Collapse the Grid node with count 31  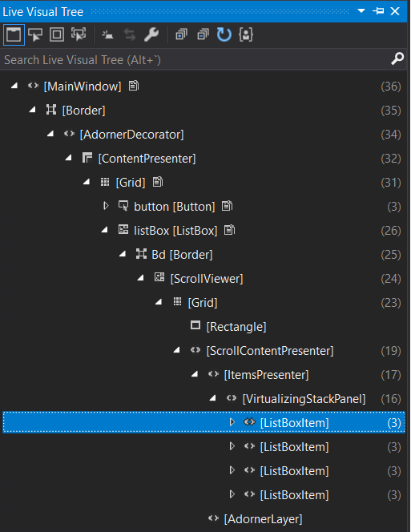coord(87,182)
